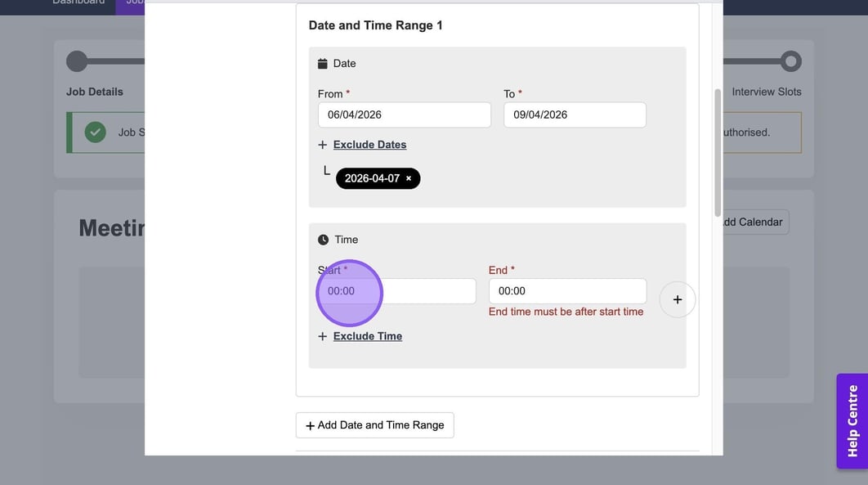The height and width of the screenshot is (485, 868).
Task: Focus the End time field
Action: [x=567, y=291]
